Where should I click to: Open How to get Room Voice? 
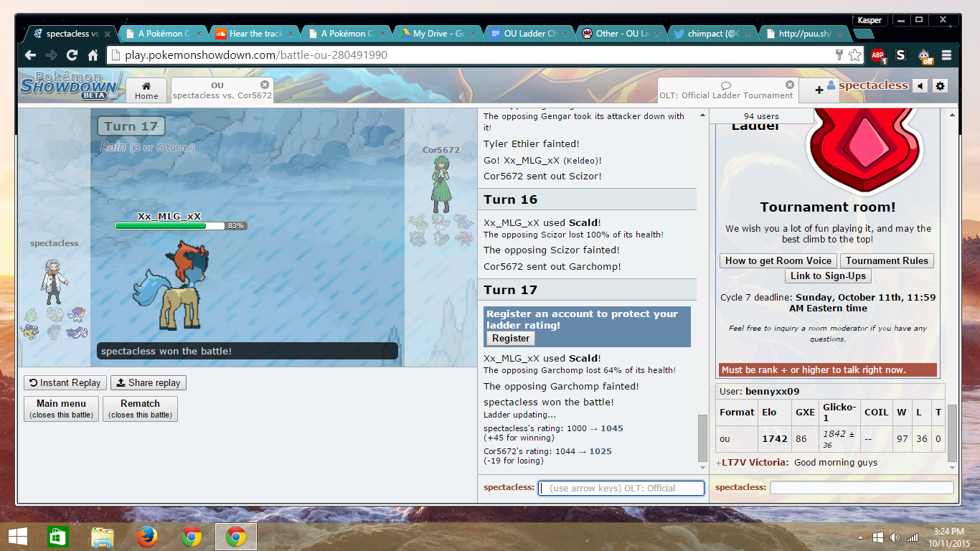click(778, 261)
